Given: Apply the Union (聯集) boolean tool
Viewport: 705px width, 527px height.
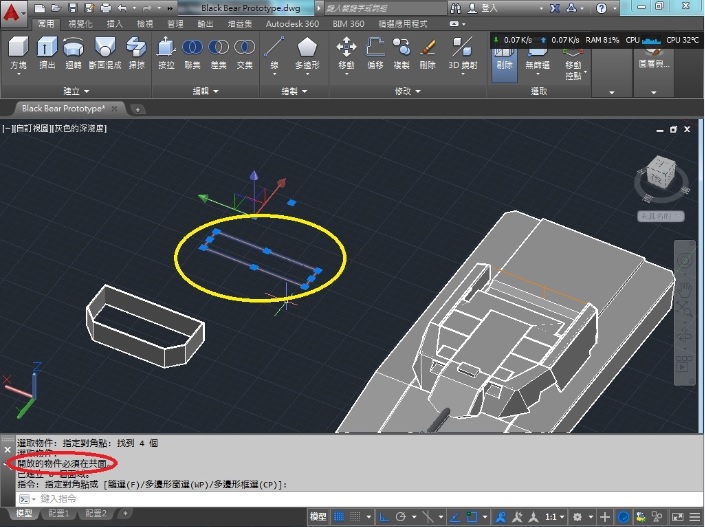Looking at the screenshot, I should (x=192, y=54).
